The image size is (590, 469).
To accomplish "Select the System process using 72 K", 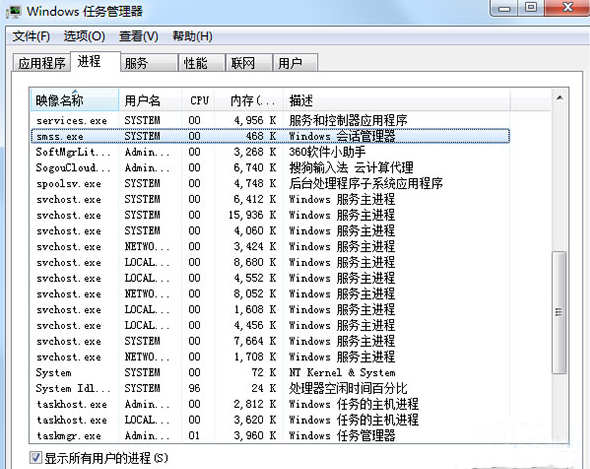I will tap(270, 373).
